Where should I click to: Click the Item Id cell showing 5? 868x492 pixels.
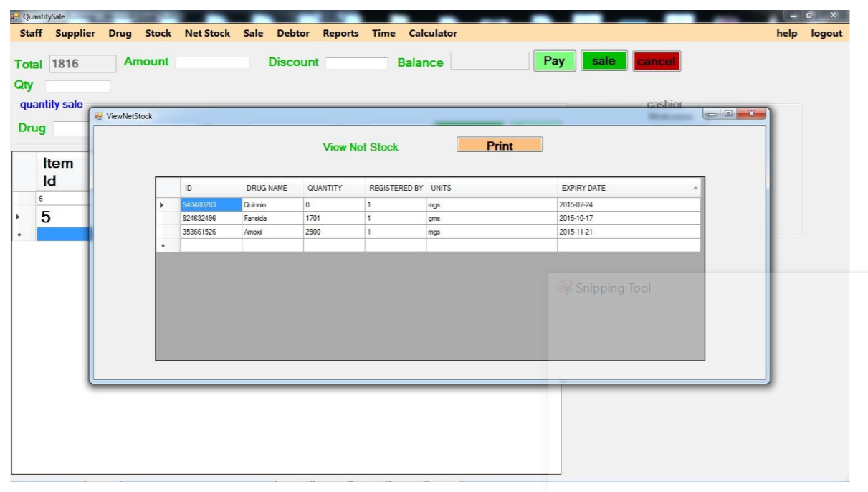[62, 217]
